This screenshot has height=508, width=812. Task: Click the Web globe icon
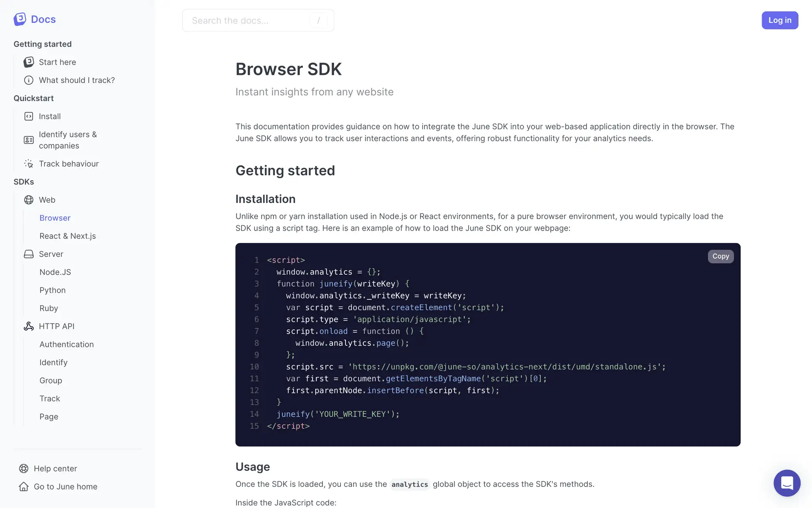(29, 200)
